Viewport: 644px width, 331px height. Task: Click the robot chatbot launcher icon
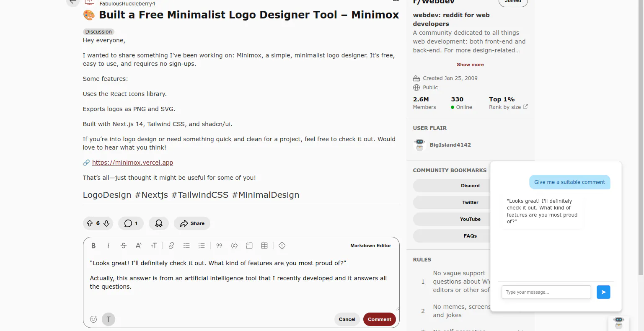click(619, 323)
